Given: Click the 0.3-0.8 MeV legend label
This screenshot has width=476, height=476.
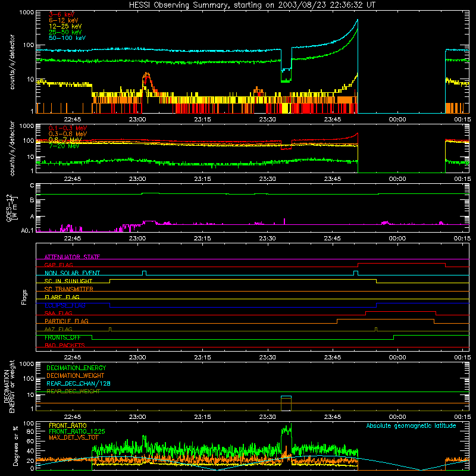Looking at the screenshot, I should pos(68,134).
